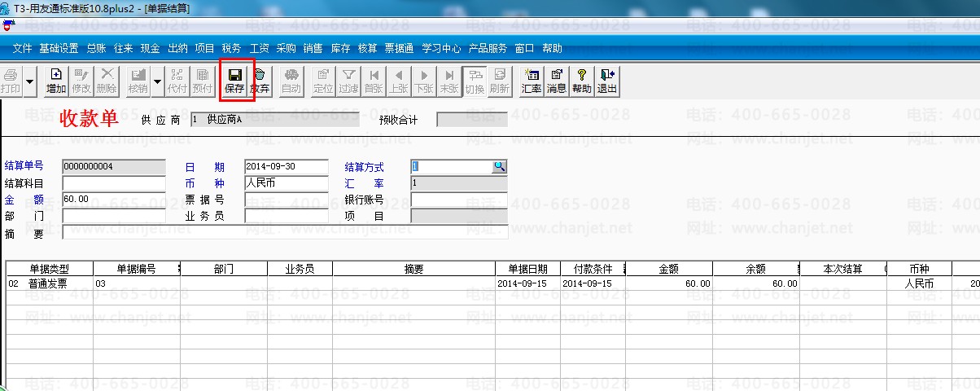Click the 余额 column header
This screenshot has height=391, width=980.
755,268
